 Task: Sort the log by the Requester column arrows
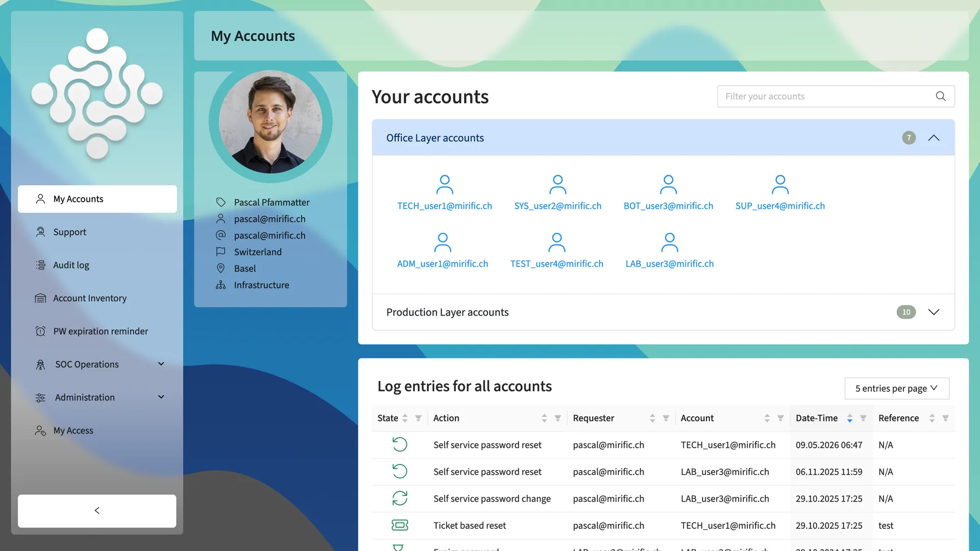[x=652, y=418]
